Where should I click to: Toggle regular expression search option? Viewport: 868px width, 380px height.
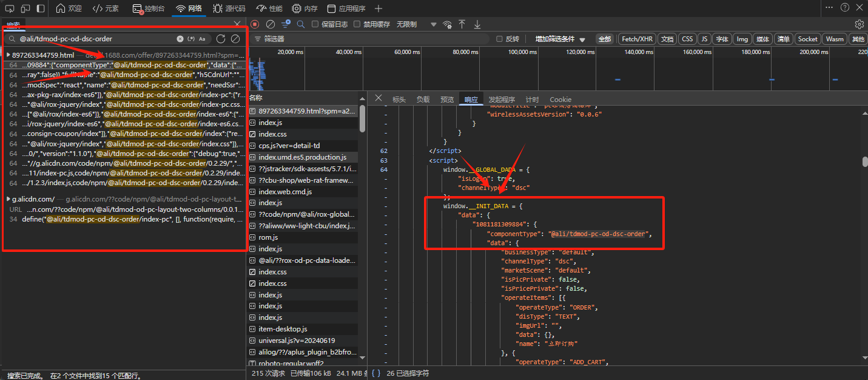pos(191,39)
